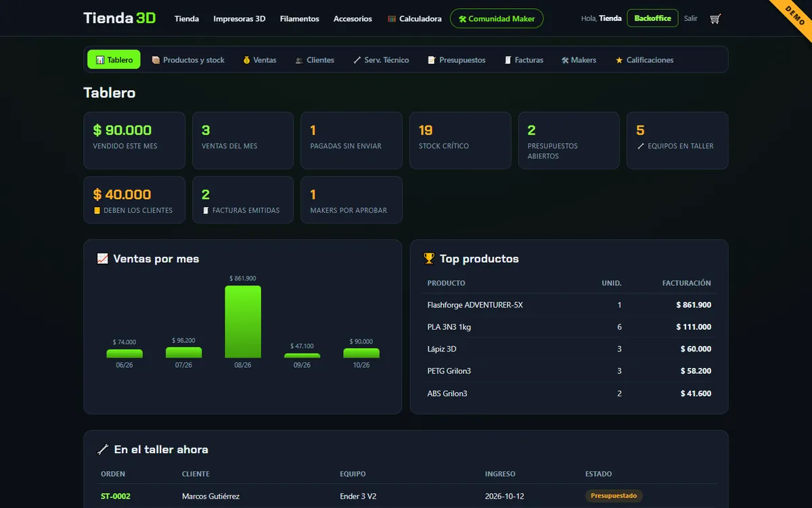Click the 10/26 sales bar
812x508 pixels.
pos(361,353)
